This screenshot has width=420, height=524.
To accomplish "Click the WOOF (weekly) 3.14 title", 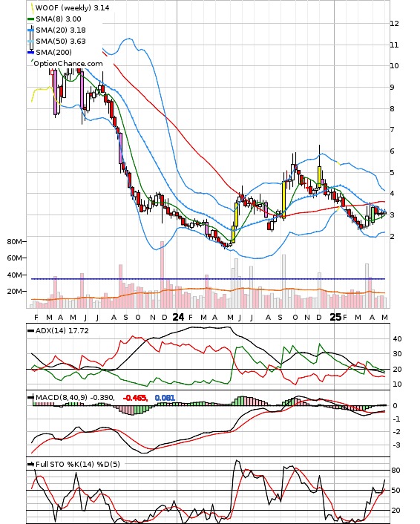I will pos(72,7).
